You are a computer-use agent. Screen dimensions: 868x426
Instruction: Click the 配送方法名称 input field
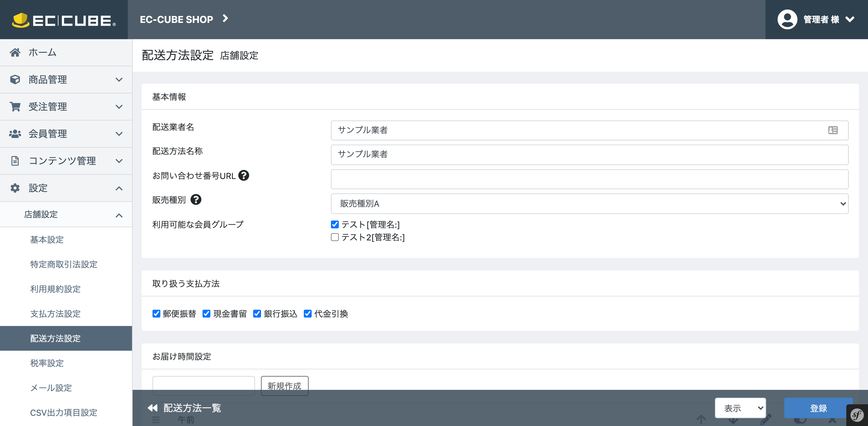pos(589,155)
